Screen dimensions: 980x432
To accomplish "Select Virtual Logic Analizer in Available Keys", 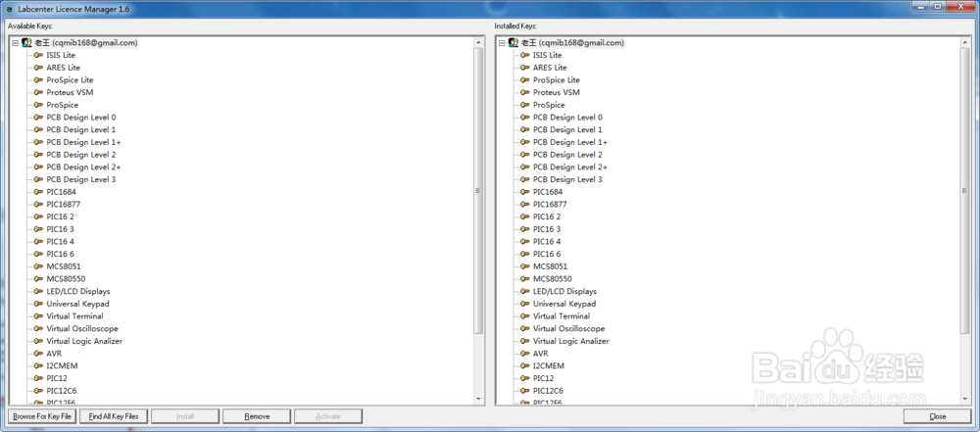I will 84,341.
